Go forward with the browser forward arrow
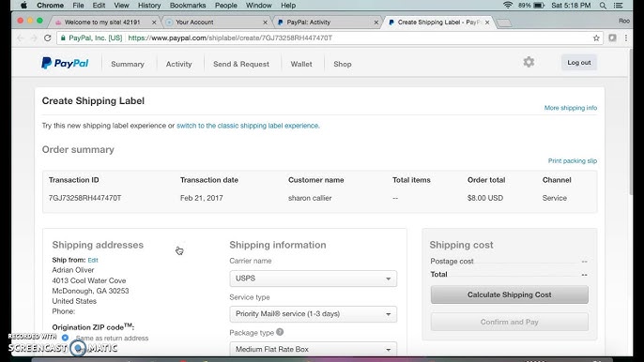 coord(34,38)
